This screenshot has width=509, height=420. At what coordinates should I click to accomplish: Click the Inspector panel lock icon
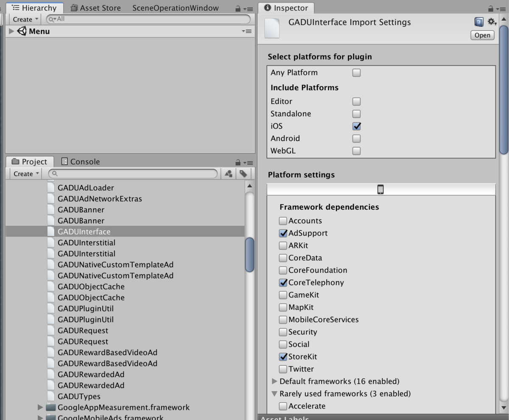[x=491, y=8]
